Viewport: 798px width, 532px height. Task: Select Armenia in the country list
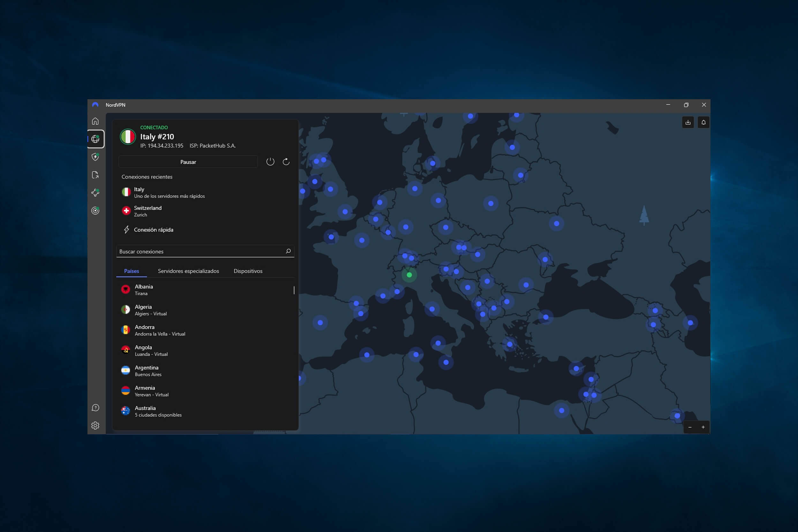click(x=205, y=391)
